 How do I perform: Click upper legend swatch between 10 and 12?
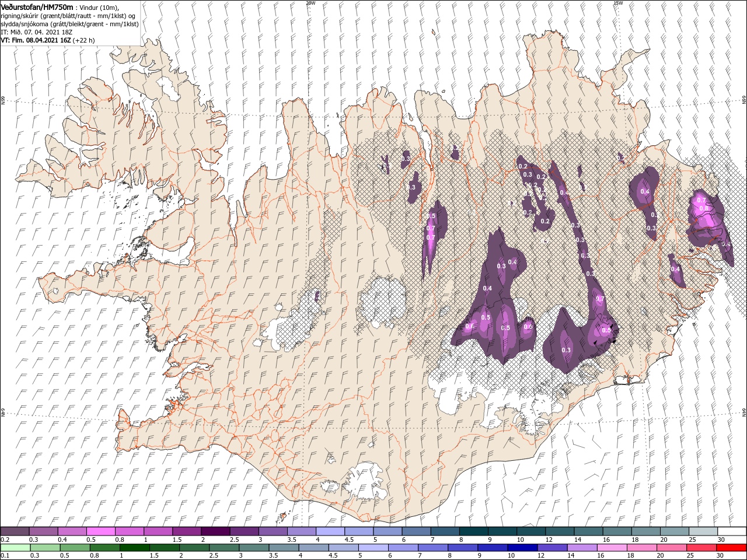pyautogui.click(x=530, y=531)
